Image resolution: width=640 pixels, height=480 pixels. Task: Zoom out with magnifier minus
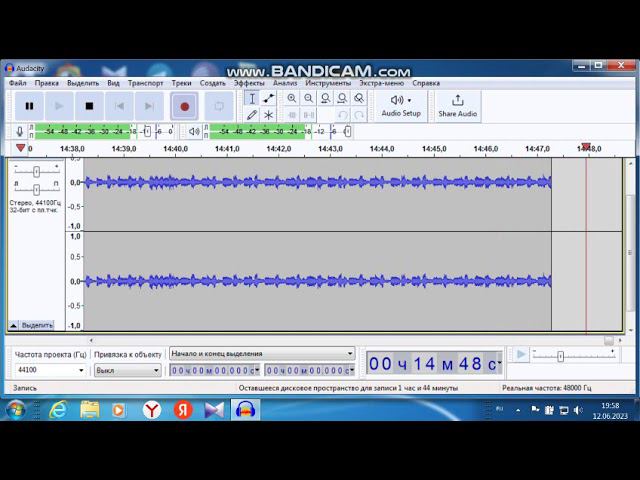point(309,98)
